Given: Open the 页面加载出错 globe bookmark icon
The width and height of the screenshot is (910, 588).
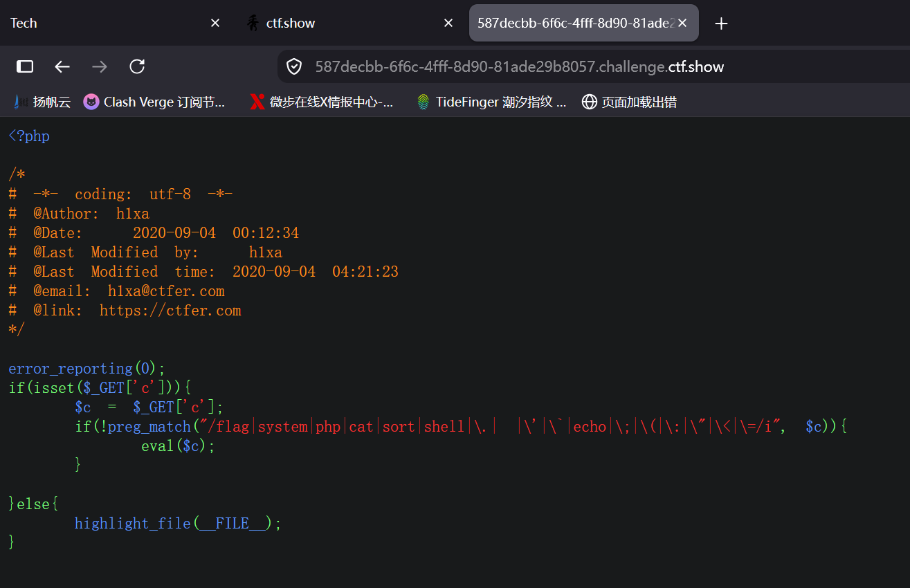Looking at the screenshot, I should [589, 102].
